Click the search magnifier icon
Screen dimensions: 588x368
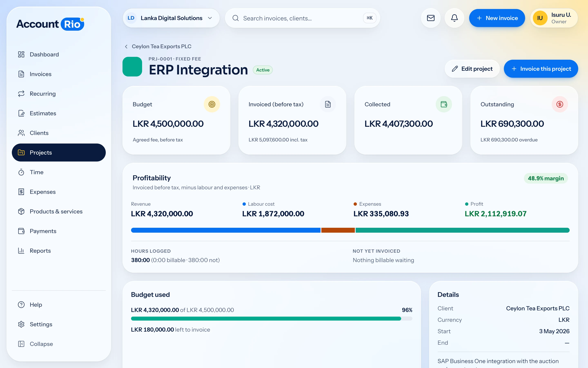coord(235,18)
